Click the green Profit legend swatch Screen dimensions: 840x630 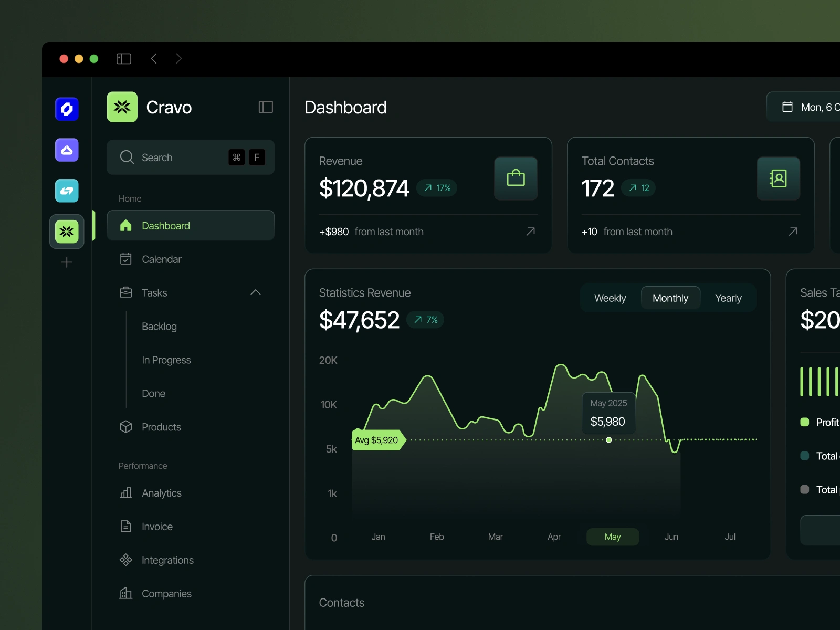[x=804, y=422]
